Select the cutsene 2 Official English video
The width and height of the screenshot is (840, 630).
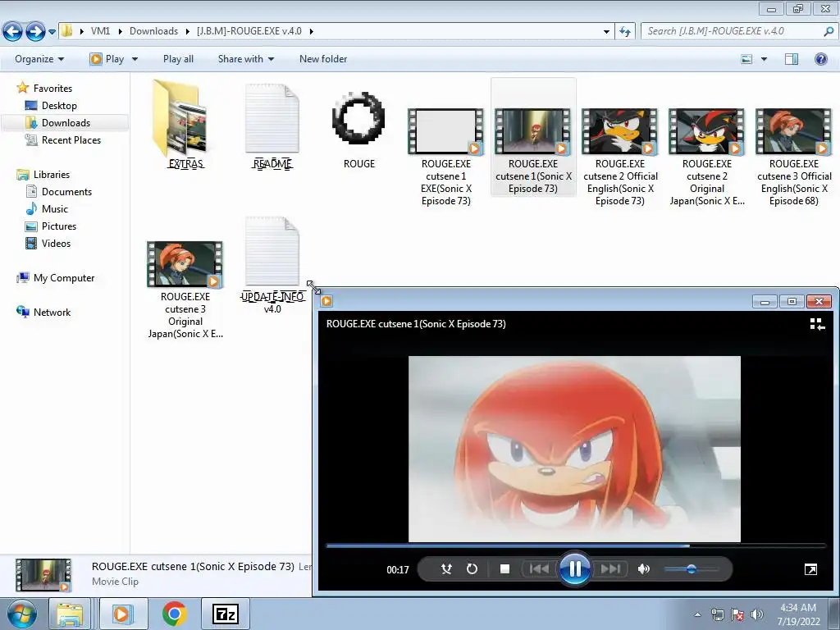pos(620,155)
